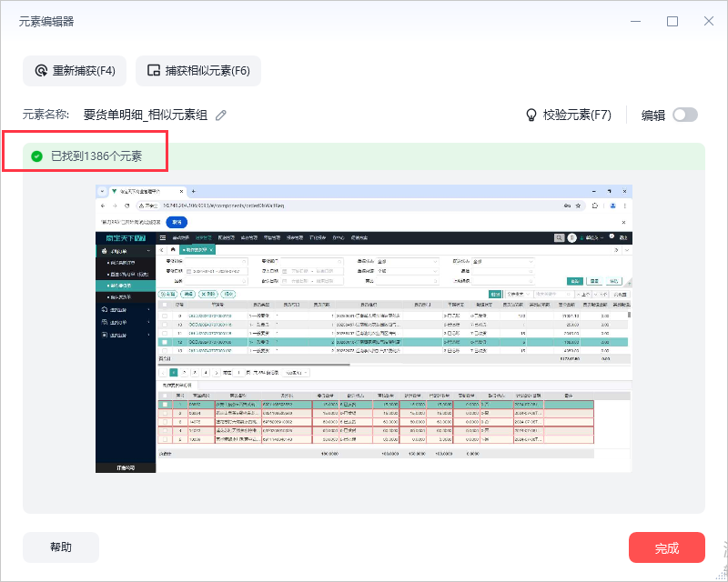This screenshot has width=728, height=582.
Task: Click the home icon in the previewed page
Action: point(172,249)
